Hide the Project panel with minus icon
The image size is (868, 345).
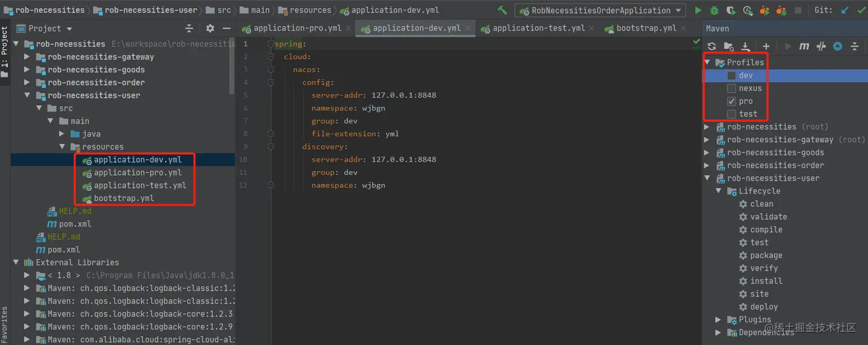click(227, 29)
